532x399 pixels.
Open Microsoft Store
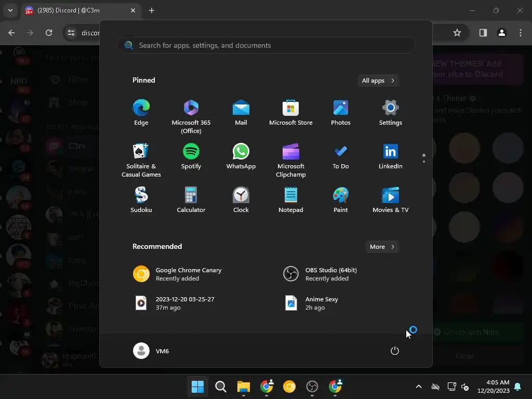(291, 113)
